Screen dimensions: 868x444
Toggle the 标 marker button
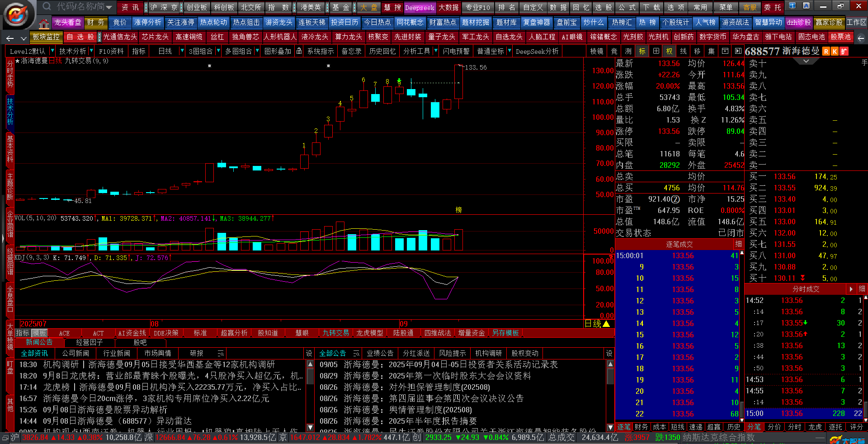tap(642, 52)
